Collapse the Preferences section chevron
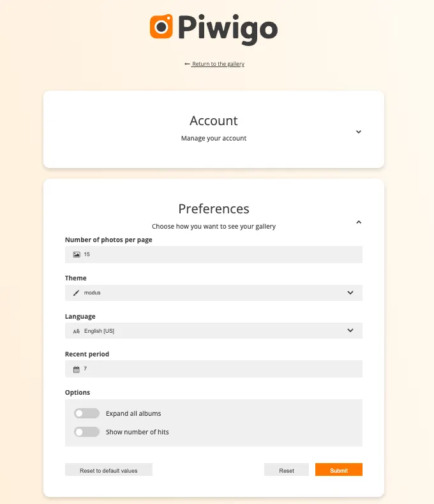Screen dimensions: 434x504 point(359,222)
